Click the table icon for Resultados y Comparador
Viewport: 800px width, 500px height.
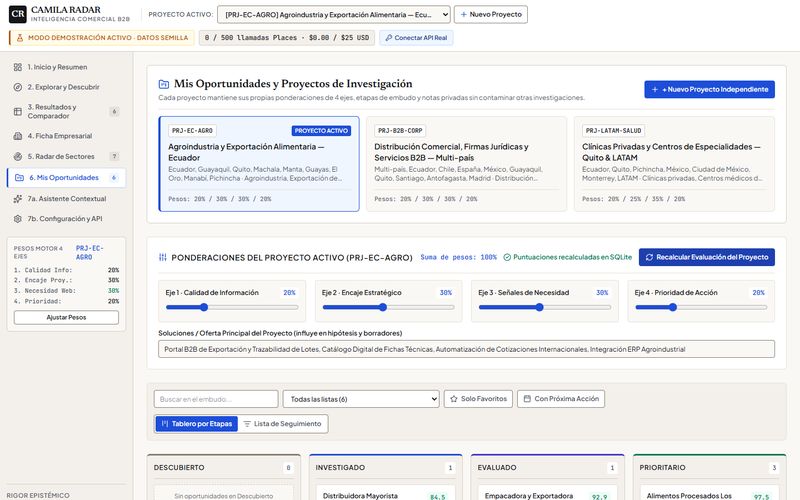[x=18, y=111]
